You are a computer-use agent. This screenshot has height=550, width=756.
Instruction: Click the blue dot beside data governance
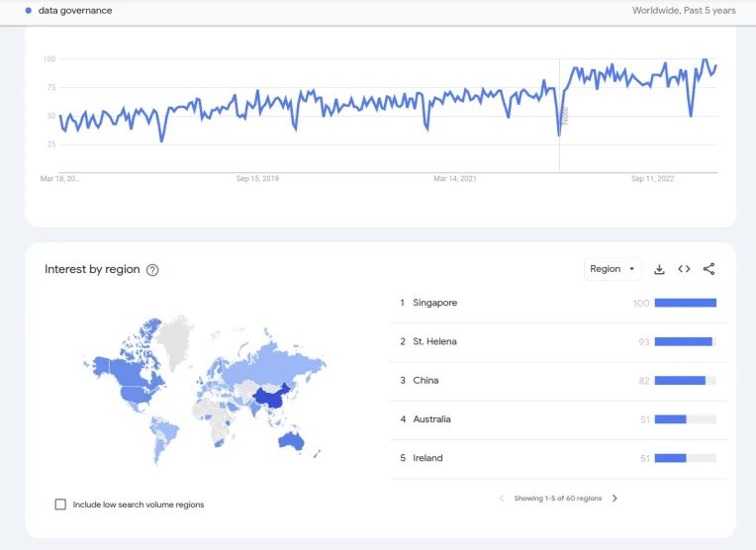point(29,11)
